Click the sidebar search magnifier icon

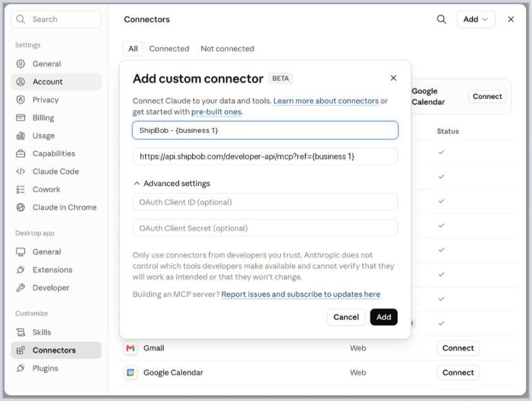pos(21,20)
